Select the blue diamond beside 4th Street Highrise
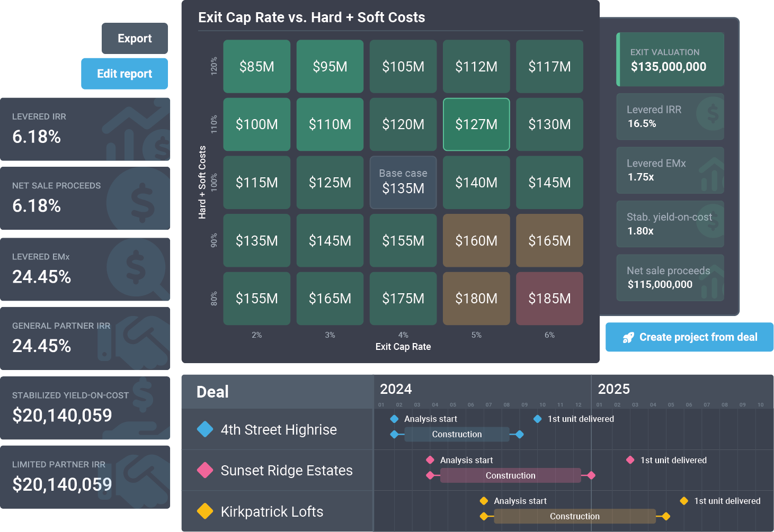The width and height of the screenshot is (774, 532). [x=205, y=429]
